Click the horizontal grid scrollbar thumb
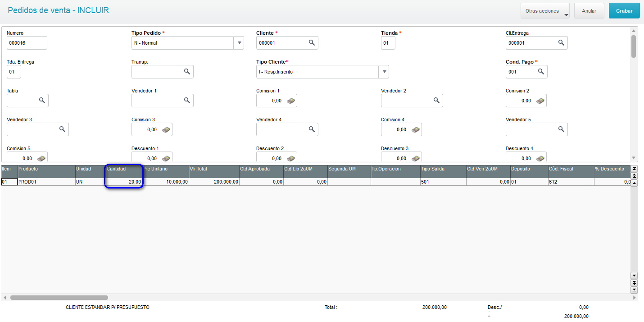Viewport: 644px width, 322px height. click(59, 298)
